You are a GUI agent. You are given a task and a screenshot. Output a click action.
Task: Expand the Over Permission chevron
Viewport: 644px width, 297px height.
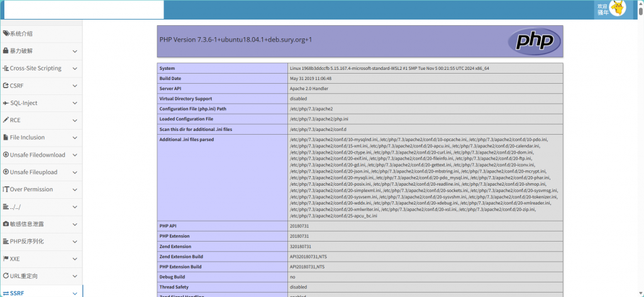(75, 189)
